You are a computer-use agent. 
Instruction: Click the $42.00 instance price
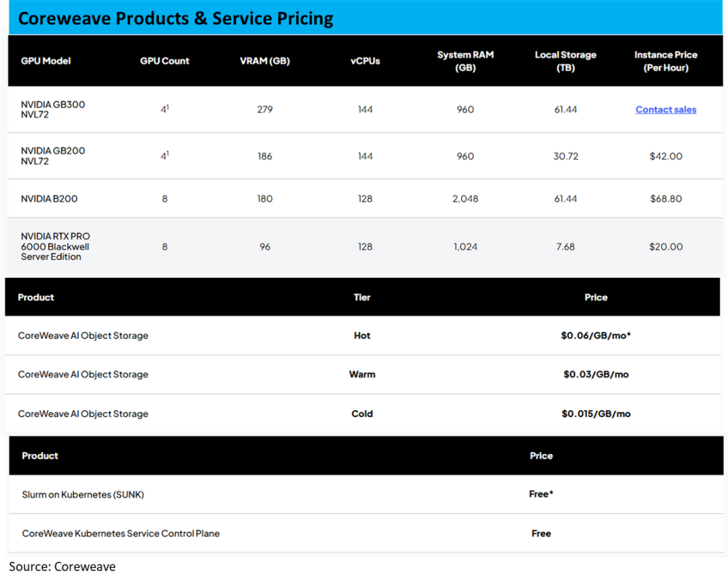[665, 156]
